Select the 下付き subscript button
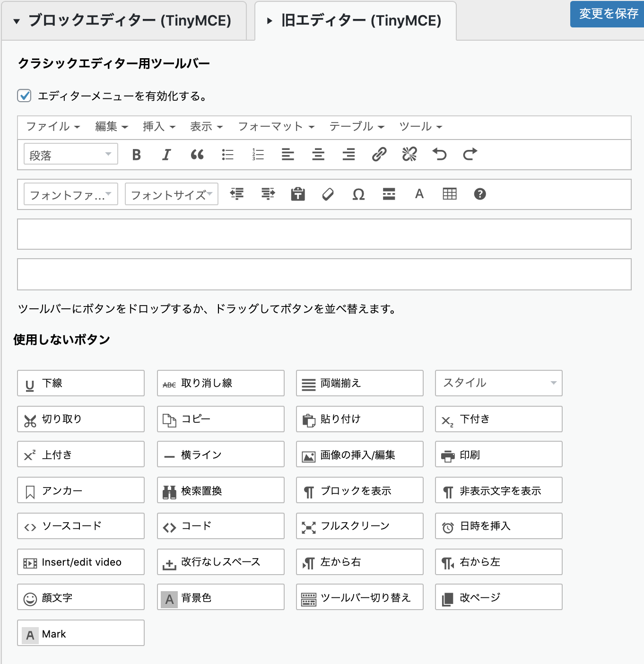Viewport: 644px width, 664px height. [499, 419]
